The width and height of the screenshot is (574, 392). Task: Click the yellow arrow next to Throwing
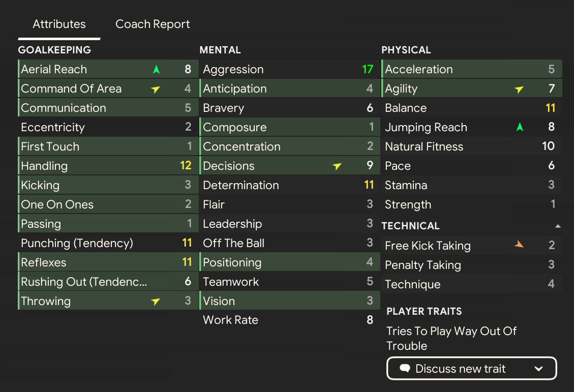[156, 301]
